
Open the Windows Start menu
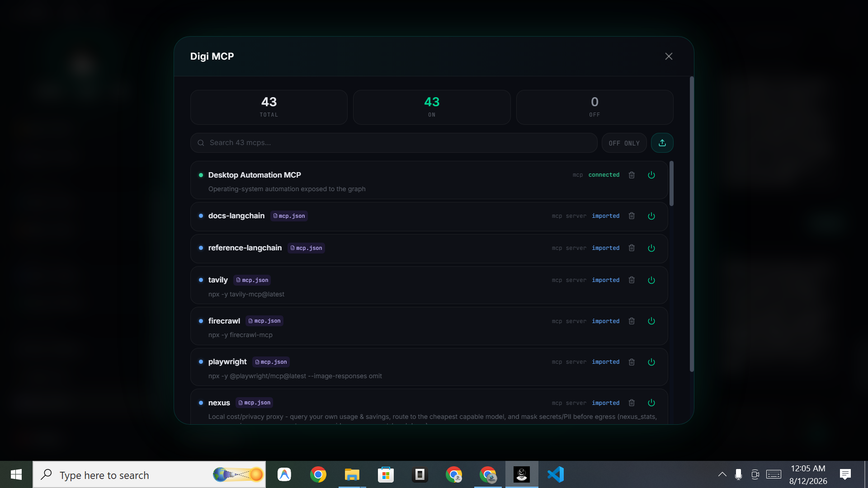[x=16, y=474]
